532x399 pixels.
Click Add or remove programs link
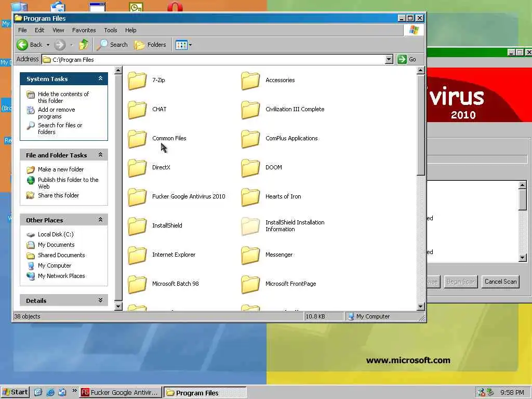[56, 113]
